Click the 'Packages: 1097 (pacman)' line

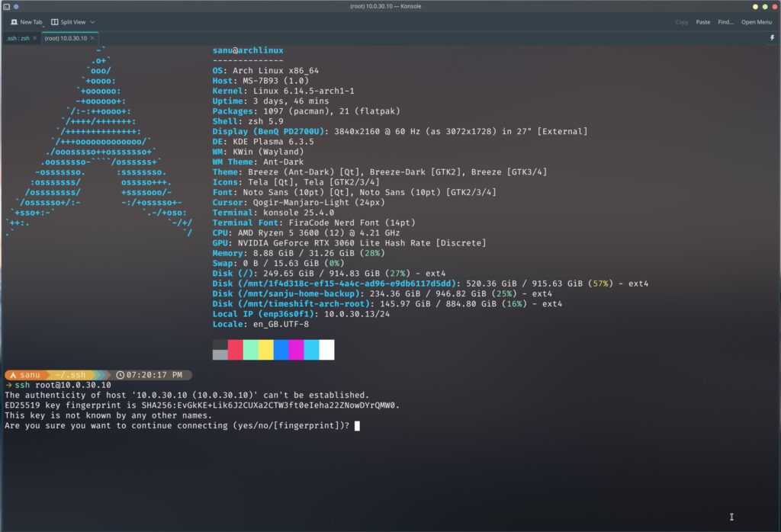click(x=307, y=111)
